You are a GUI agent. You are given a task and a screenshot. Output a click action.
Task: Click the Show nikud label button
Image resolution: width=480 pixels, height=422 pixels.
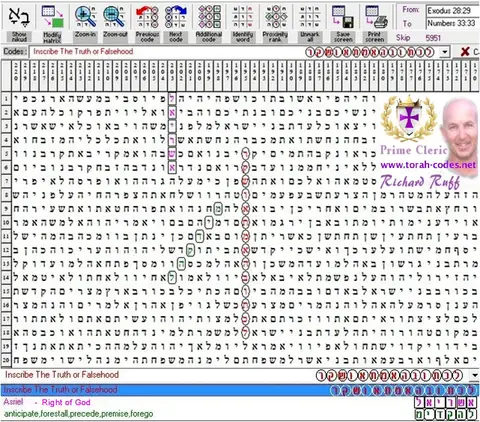click(19, 37)
